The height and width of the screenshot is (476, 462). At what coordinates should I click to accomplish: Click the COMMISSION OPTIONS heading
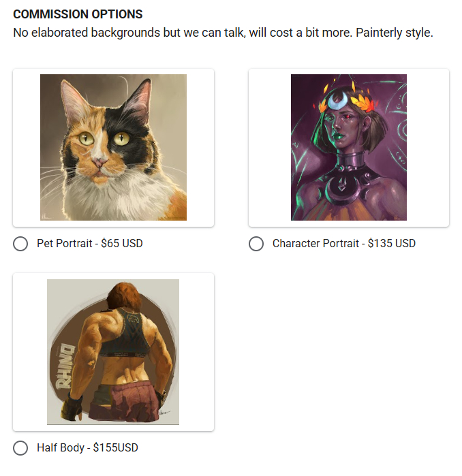click(78, 14)
